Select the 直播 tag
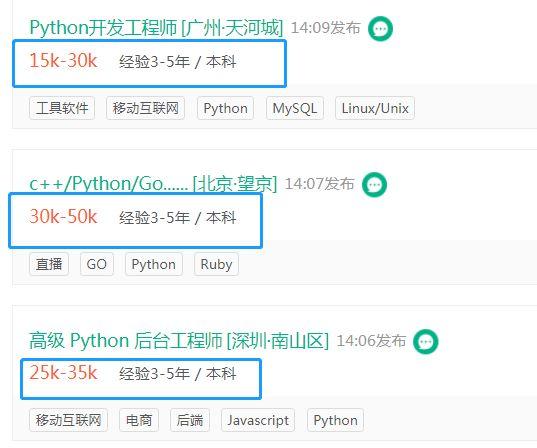 tap(49, 264)
